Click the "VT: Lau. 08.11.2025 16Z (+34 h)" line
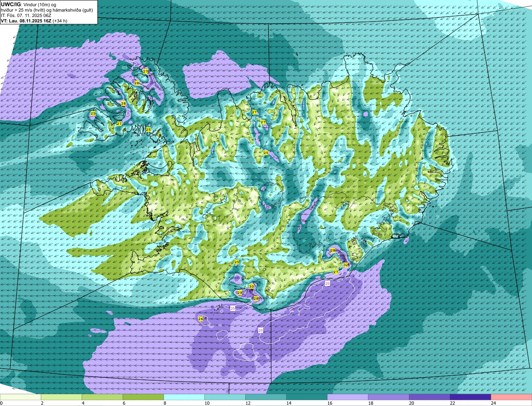 (x=34, y=21)
